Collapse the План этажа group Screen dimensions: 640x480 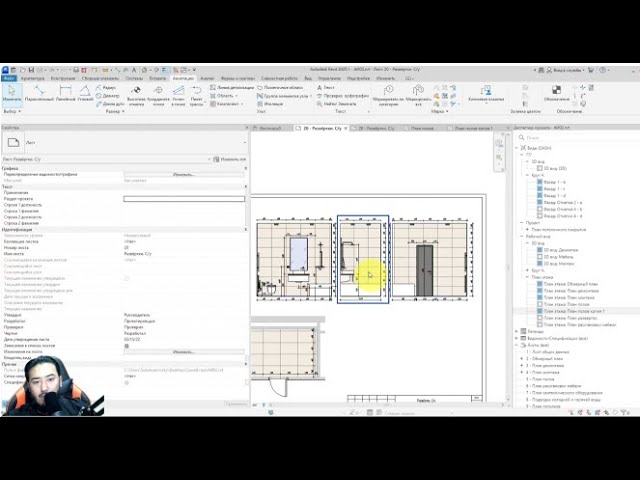[527, 277]
